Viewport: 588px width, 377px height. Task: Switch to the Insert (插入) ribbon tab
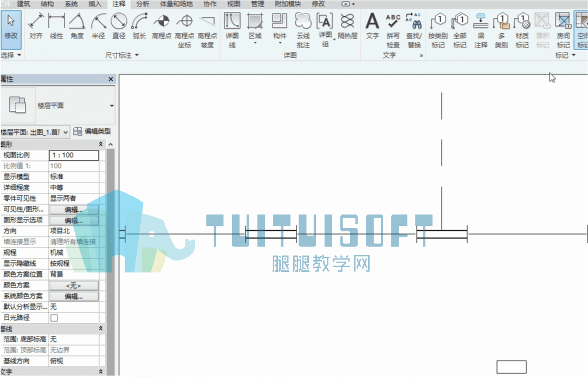point(94,4)
